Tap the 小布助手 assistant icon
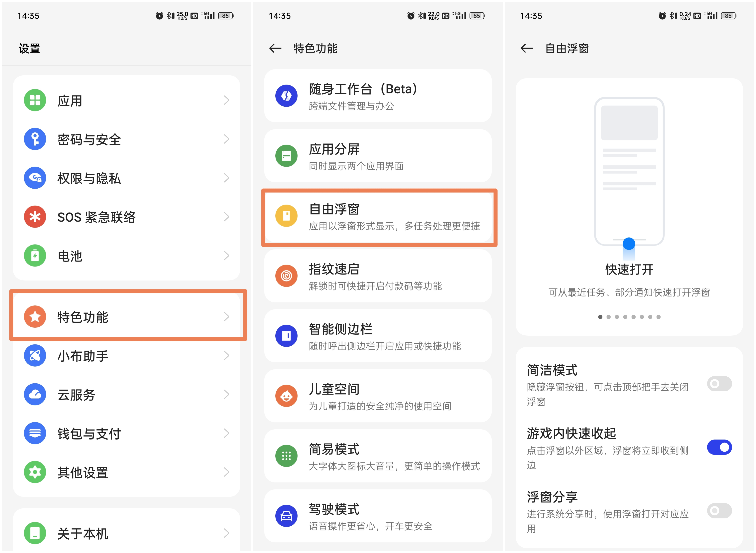Screen dimensions: 756x553 (x=35, y=355)
